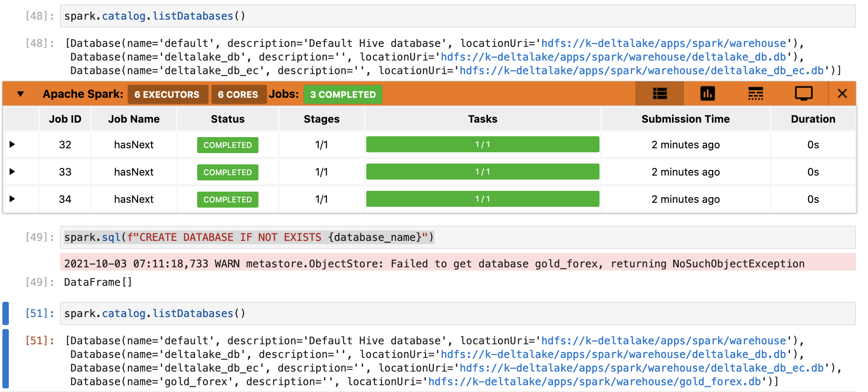868x392 pixels.
Task: Open the deltalake_db.db hdfs link in output 51
Action: [x=614, y=354]
